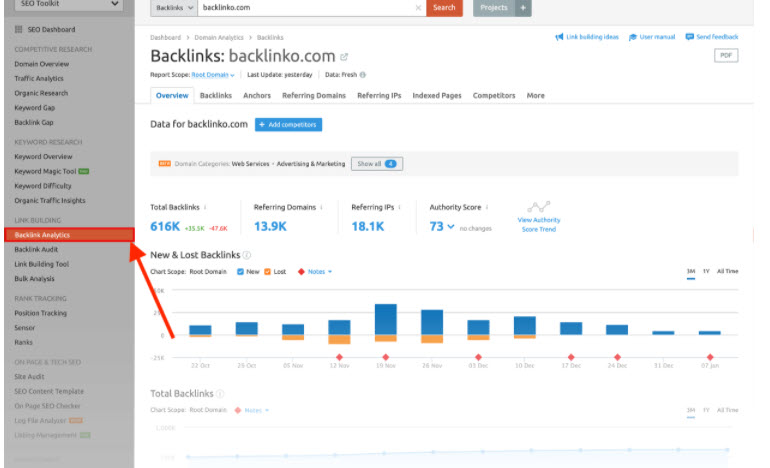The width and height of the screenshot is (770, 468).
Task: Open Position Tracking in the sidebar
Action: point(41,313)
